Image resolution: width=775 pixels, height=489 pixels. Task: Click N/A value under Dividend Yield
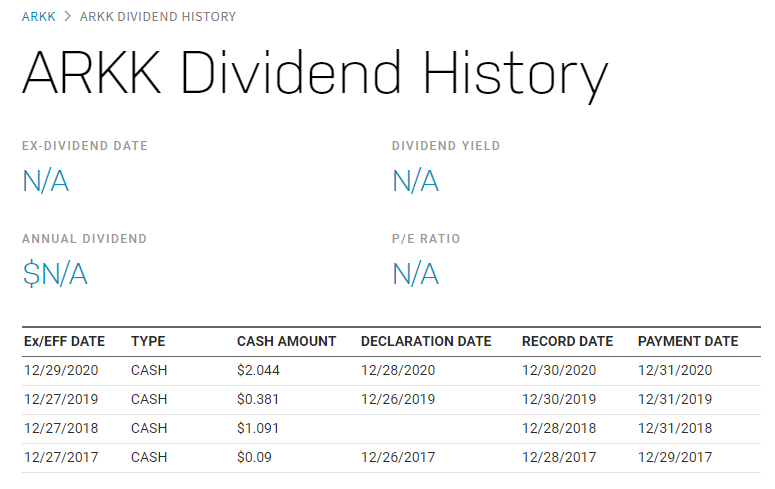click(x=415, y=181)
